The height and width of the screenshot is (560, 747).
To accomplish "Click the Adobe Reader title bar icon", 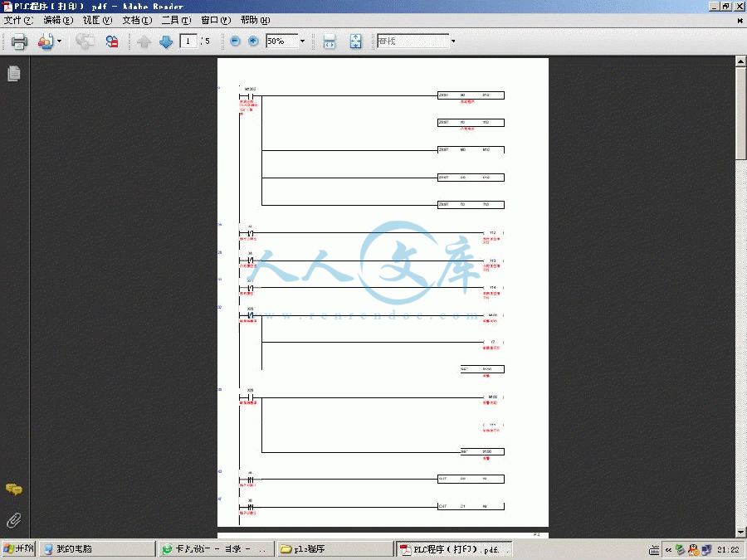I will [x=7, y=6].
